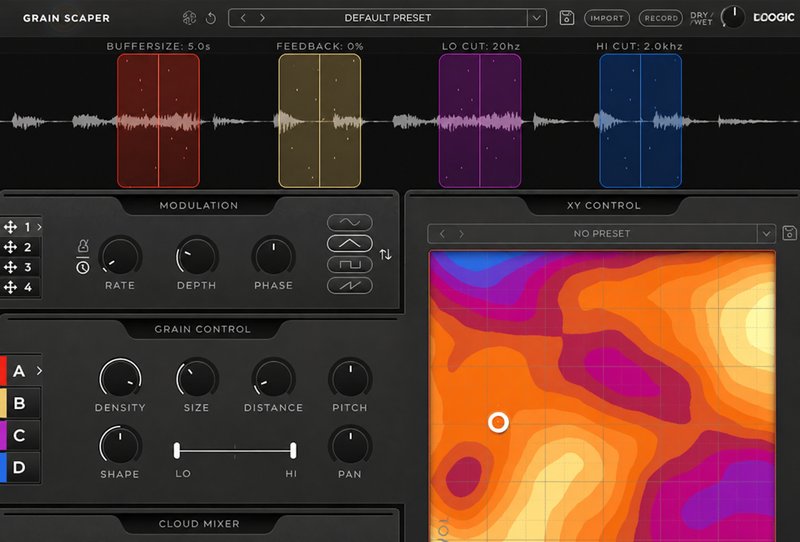
Task: Open the DEFAULT PRESET dropdown arrow
Action: (x=536, y=18)
